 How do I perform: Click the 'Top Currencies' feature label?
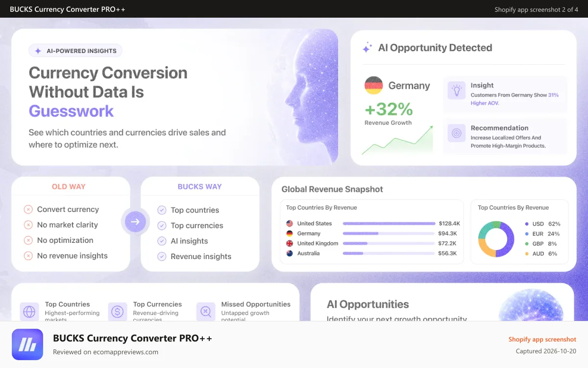tap(157, 304)
